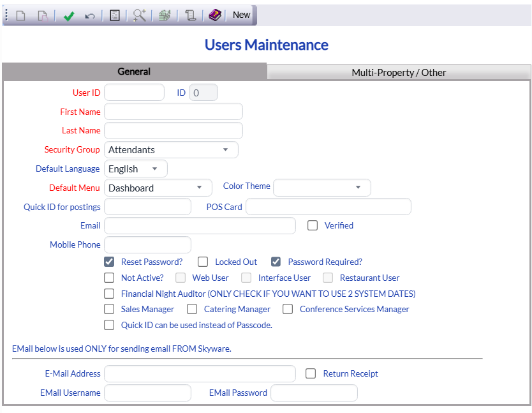Screen dimensions: 532x413
Task: Open the purple help book icon
Action: (x=214, y=15)
